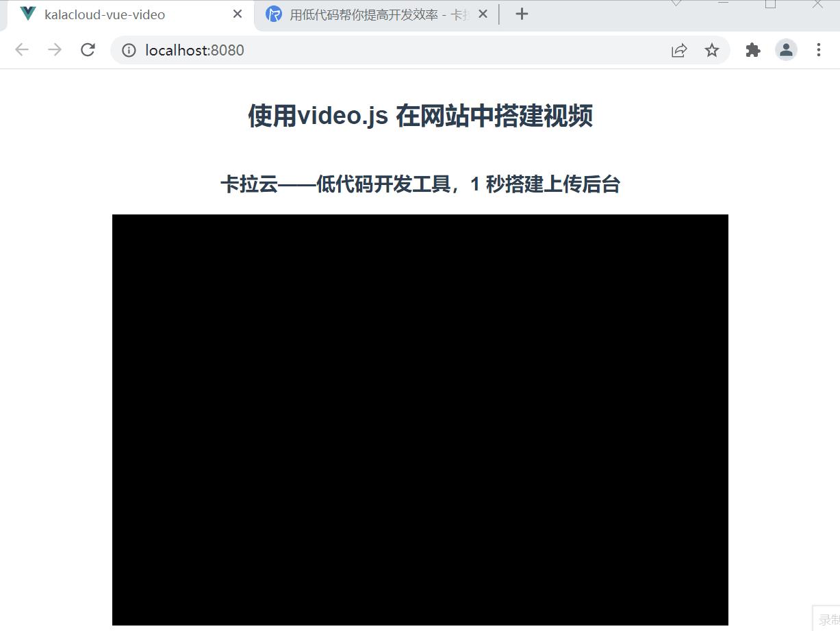Open the browser extensions puzzle icon
This screenshot has height=631, width=840.
tap(752, 49)
